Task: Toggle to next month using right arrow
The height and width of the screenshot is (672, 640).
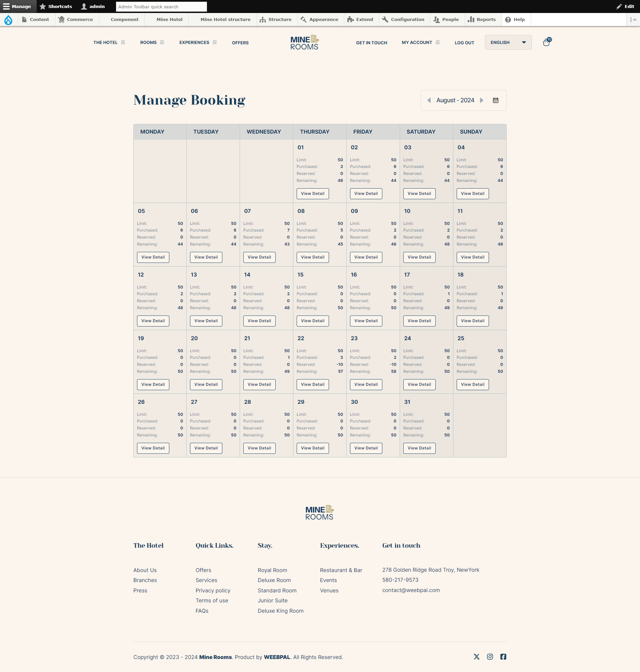Action: point(483,100)
